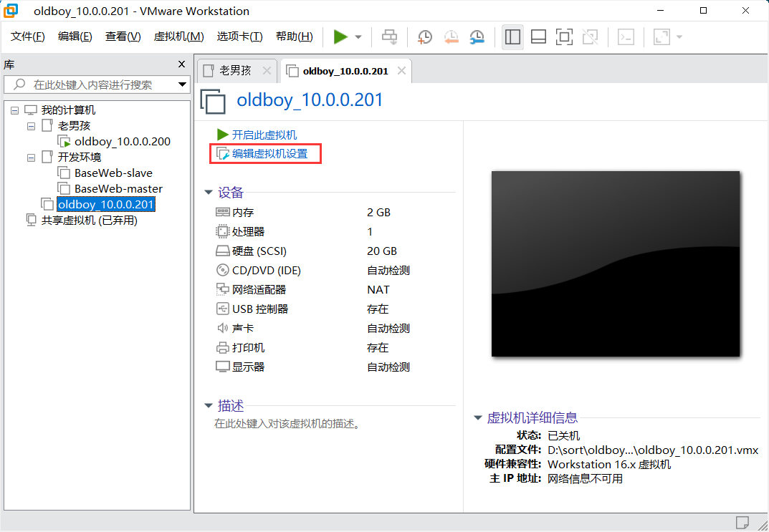
Task: Select 共享虚拟机 (已弃用) item
Action: tap(90, 220)
